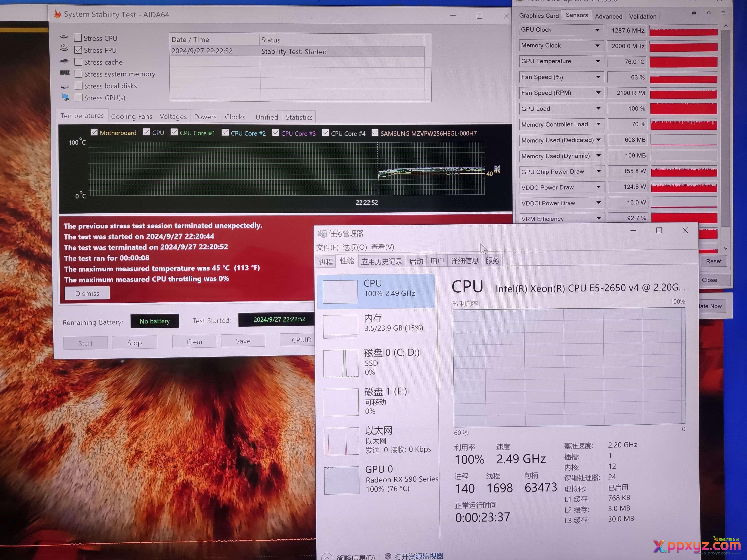
Task: Enable Stress local disks checkbox
Action: 79,85
